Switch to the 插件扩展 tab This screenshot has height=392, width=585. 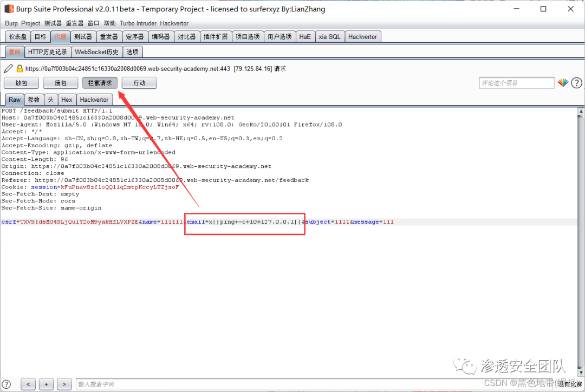tap(216, 37)
